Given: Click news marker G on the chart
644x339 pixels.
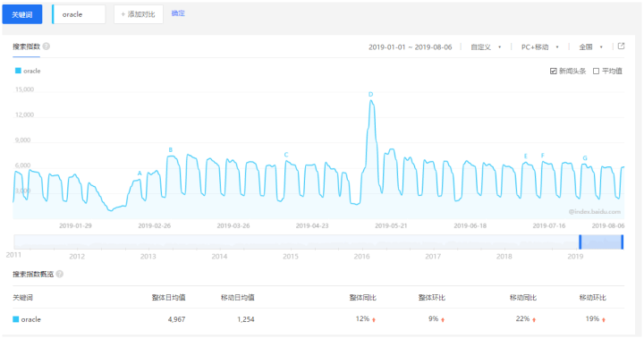Looking at the screenshot, I should pos(585,157).
